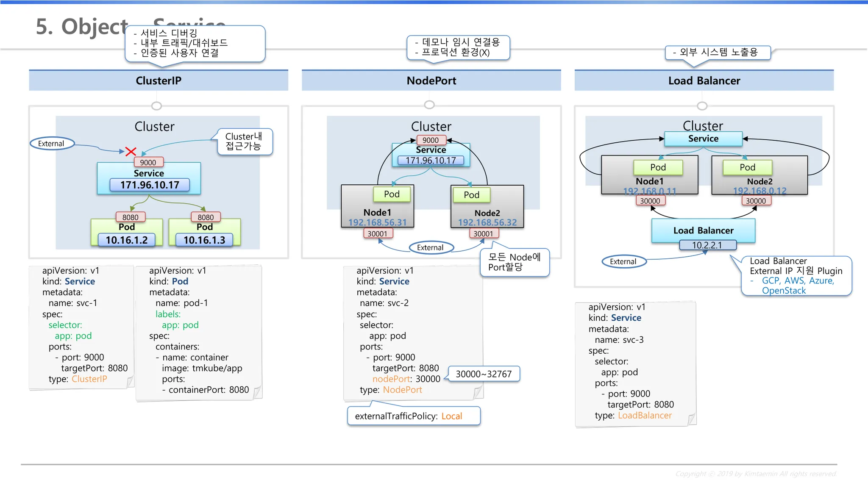Click the Node1 192.168.56.31 address
Image resolution: width=868 pixels, height=488 pixels.
pyautogui.click(x=377, y=222)
